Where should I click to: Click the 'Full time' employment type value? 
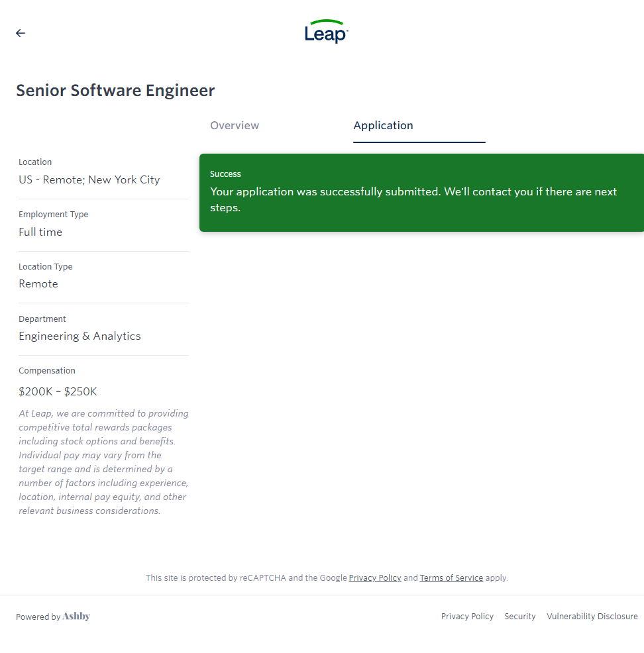[x=40, y=232]
